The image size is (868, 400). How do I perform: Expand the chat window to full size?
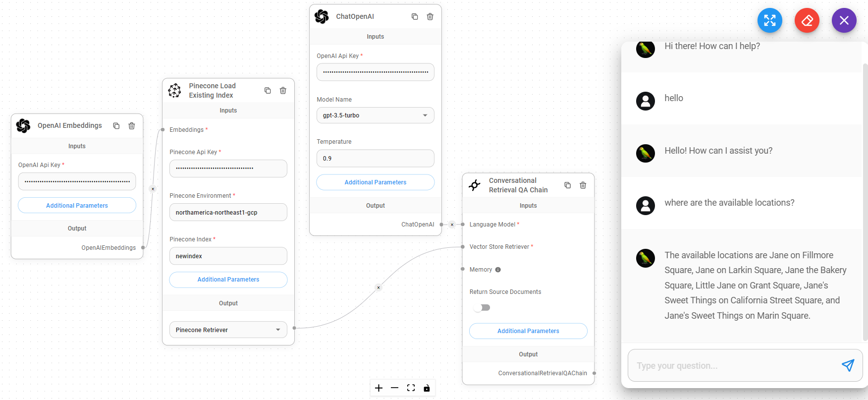(769, 20)
